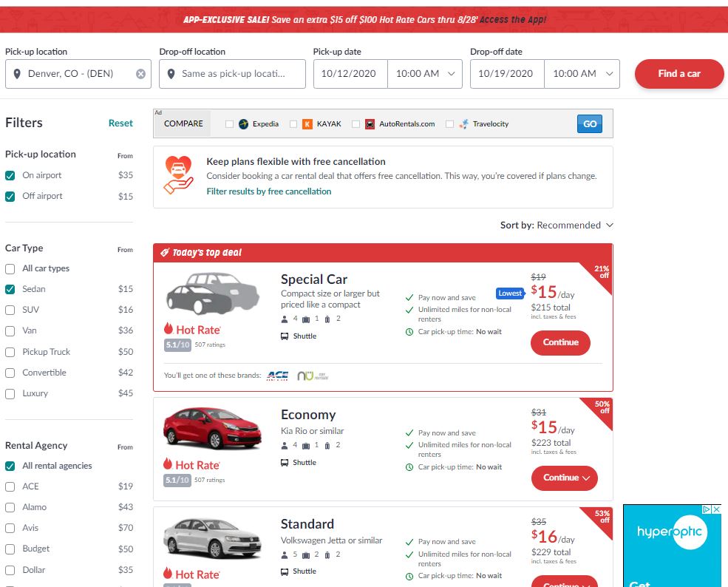Screen dimensions: 728x587
Task: Click the Find a car button
Action: point(678,74)
